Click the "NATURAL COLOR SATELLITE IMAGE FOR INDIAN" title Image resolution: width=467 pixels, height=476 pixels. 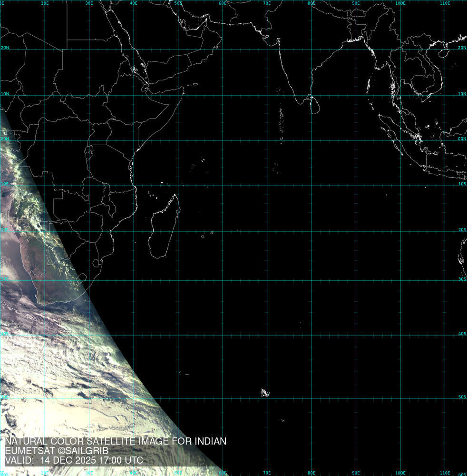[115, 441]
